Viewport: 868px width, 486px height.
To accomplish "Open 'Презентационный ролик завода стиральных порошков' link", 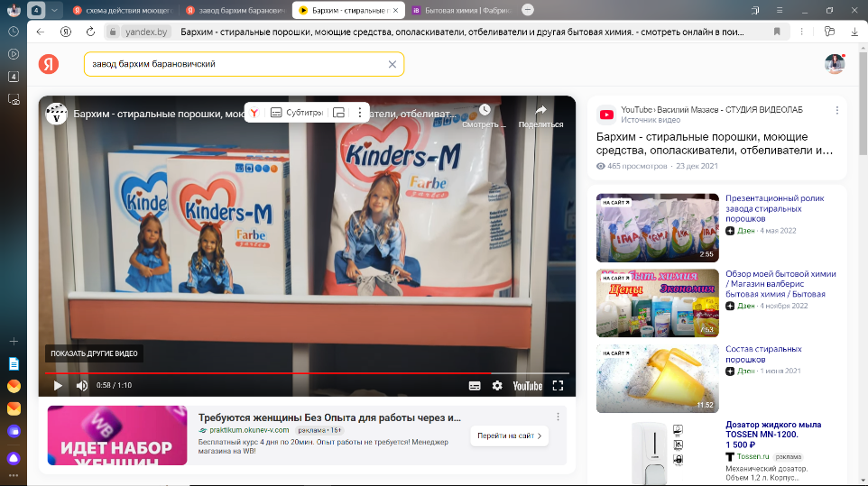I will tap(775, 208).
